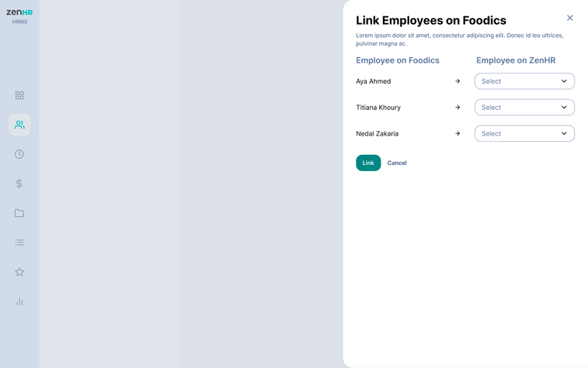Click the Employee on ZenHR column heading

click(515, 60)
